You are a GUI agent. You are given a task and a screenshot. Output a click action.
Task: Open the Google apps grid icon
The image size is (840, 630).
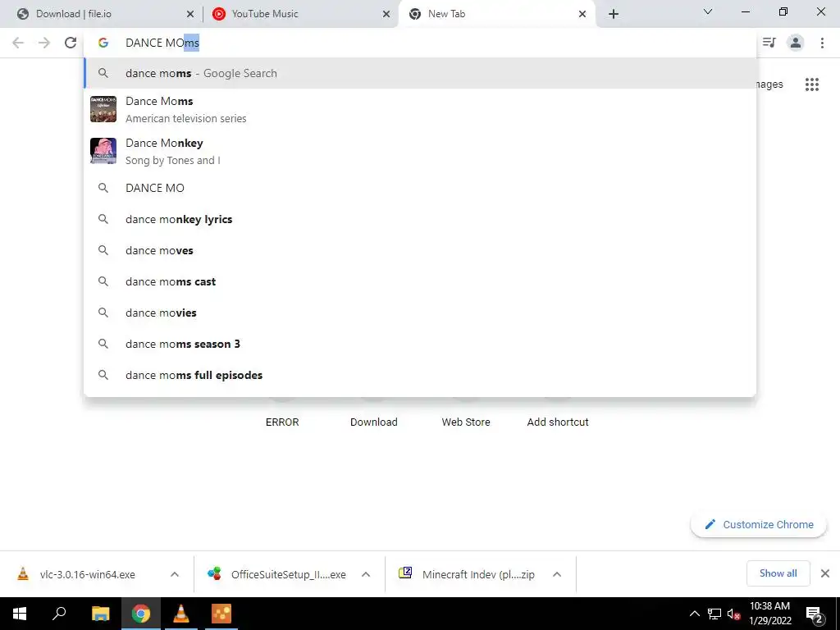811,84
